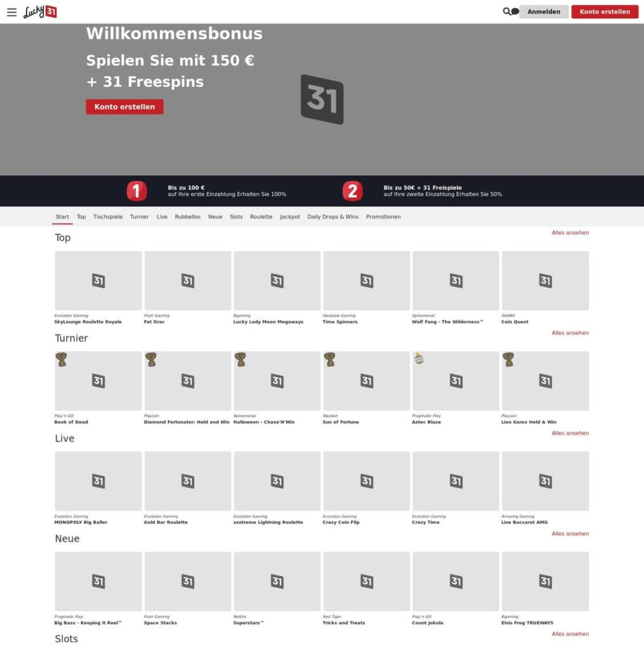Click Konto erstellen on the welcome banner
Image resolution: width=644 pixels, height=650 pixels.
coord(124,107)
